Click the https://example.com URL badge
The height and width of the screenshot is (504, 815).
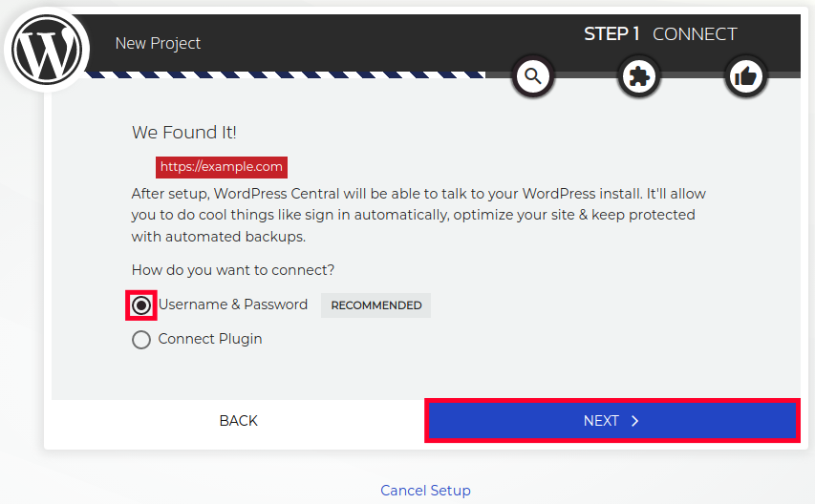(222, 167)
